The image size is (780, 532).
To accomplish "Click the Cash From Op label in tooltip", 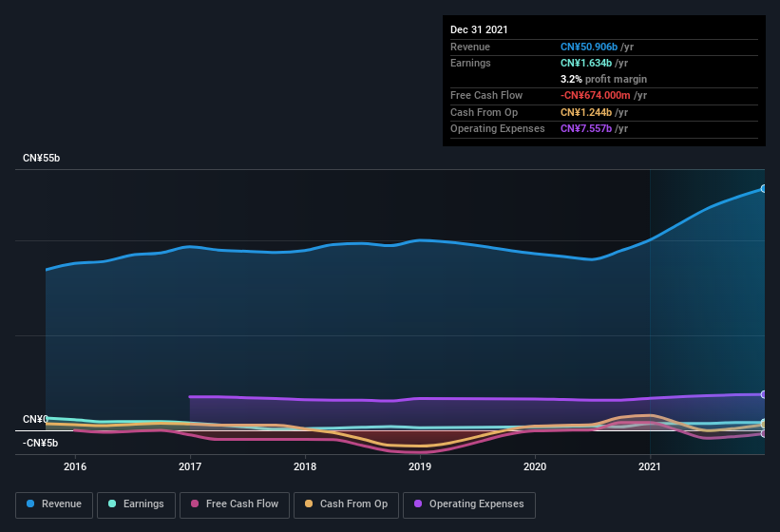I will click(484, 112).
